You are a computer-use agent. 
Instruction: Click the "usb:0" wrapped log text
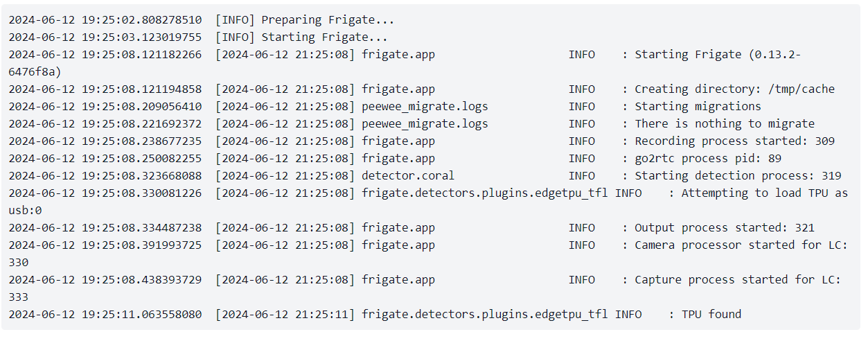click(25, 211)
